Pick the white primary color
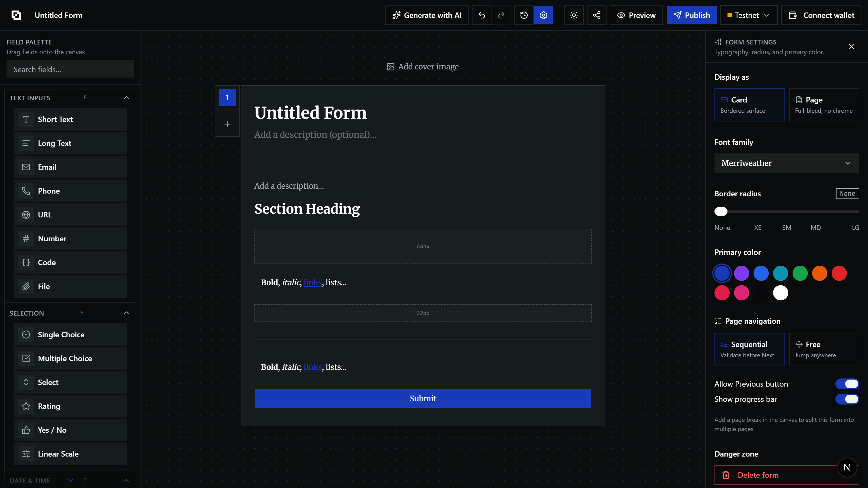The height and width of the screenshot is (488, 868). coord(780,293)
